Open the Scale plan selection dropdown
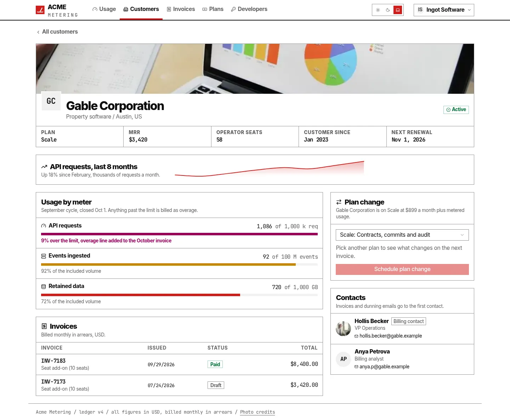The width and height of the screenshot is (510, 420). click(x=402, y=235)
